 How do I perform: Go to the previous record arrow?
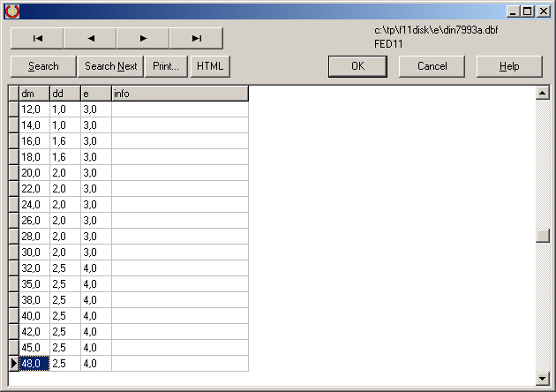click(x=90, y=38)
